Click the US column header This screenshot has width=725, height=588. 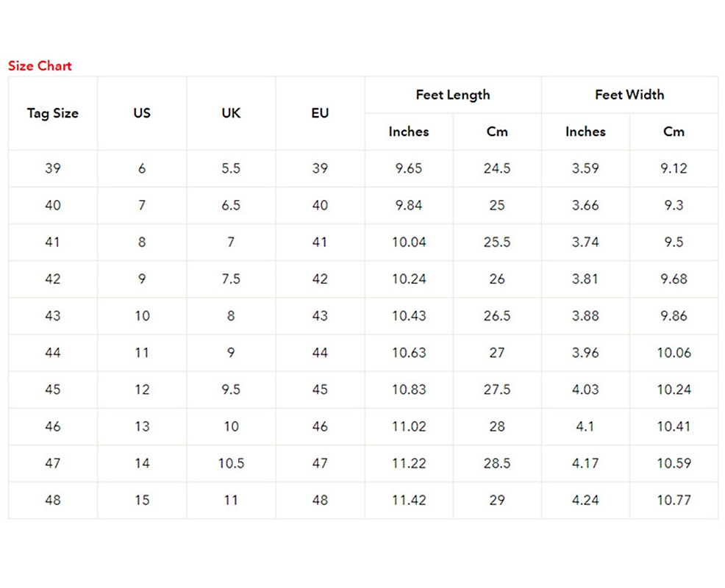pos(142,113)
